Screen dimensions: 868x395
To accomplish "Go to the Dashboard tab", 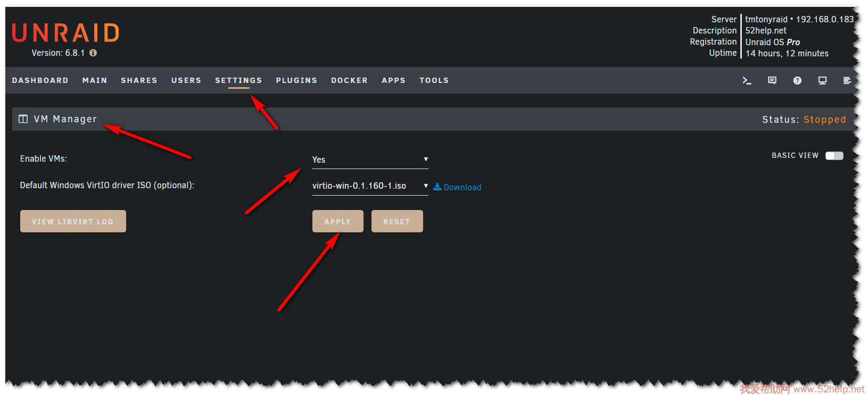I will [x=40, y=80].
